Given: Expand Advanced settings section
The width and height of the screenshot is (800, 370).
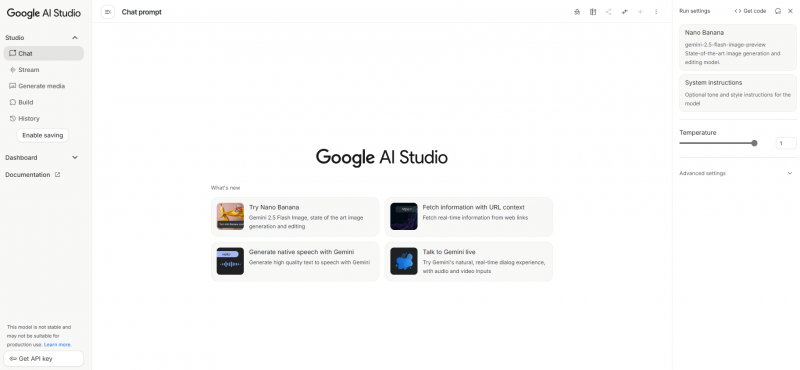Looking at the screenshot, I should click(737, 174).
